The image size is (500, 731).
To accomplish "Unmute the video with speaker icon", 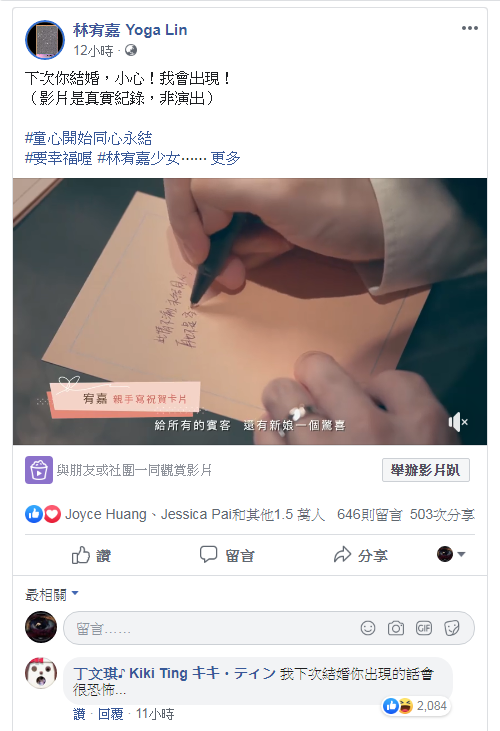I will point(458,422).
